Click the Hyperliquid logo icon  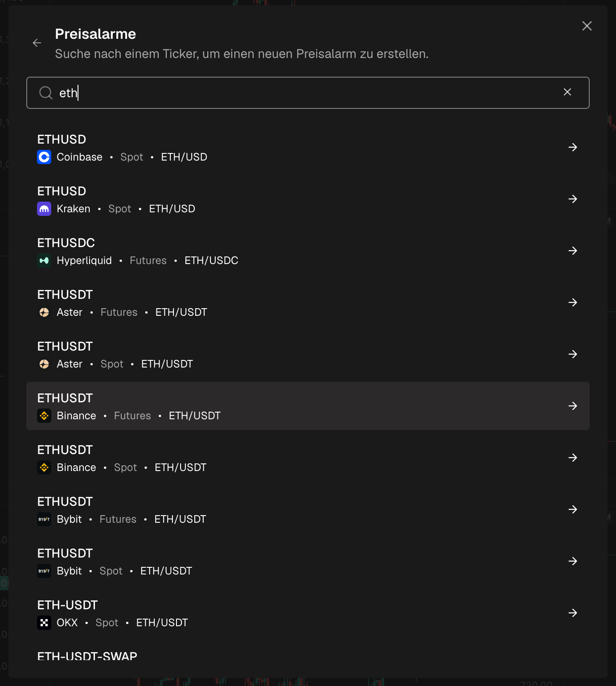(44, 260)
